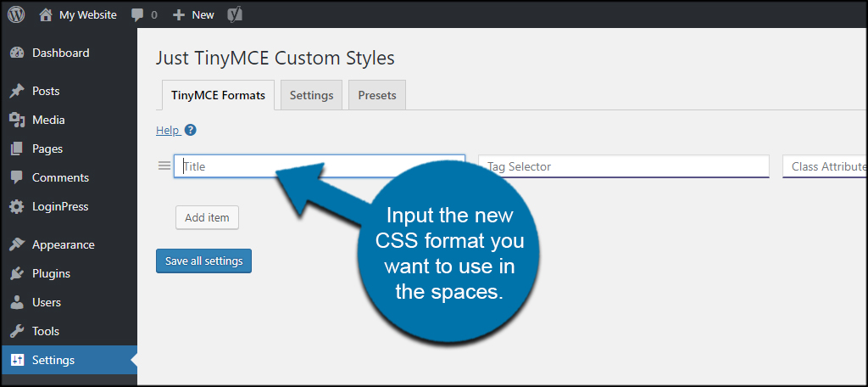Click the Help link
This screenshot has height=387, width=868.
click(168, 131)
